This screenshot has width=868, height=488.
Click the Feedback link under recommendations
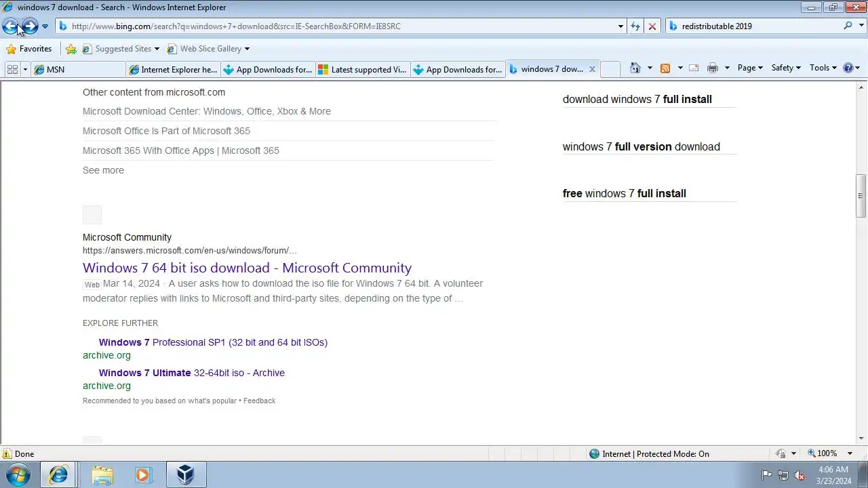coord(259,401)
